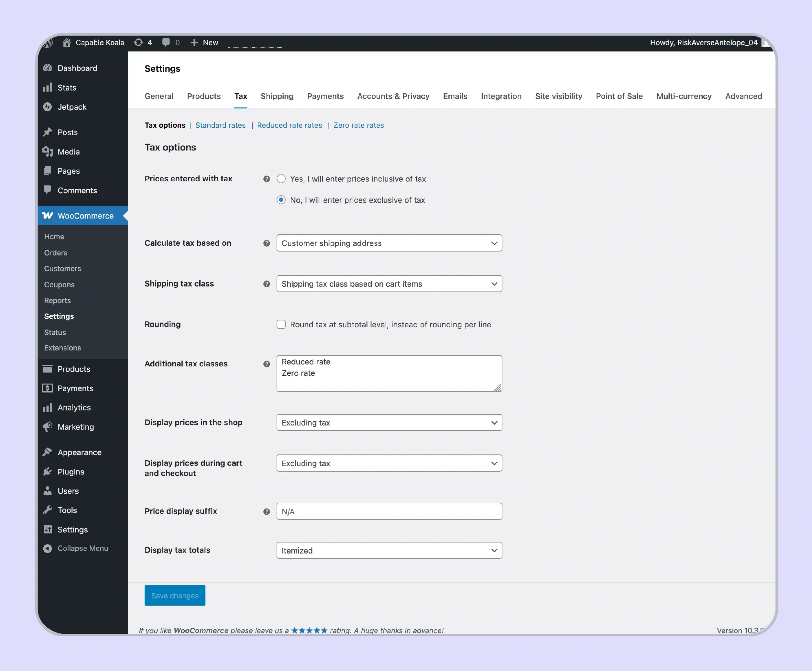Open Extensions under WooCommerce menu
This screenshot has height=671, width=812.
pos(62,348)
